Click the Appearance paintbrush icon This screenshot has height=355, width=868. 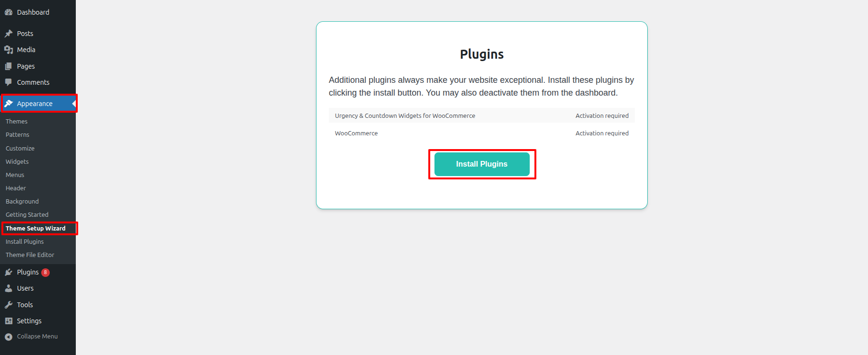tap(9, 104)
